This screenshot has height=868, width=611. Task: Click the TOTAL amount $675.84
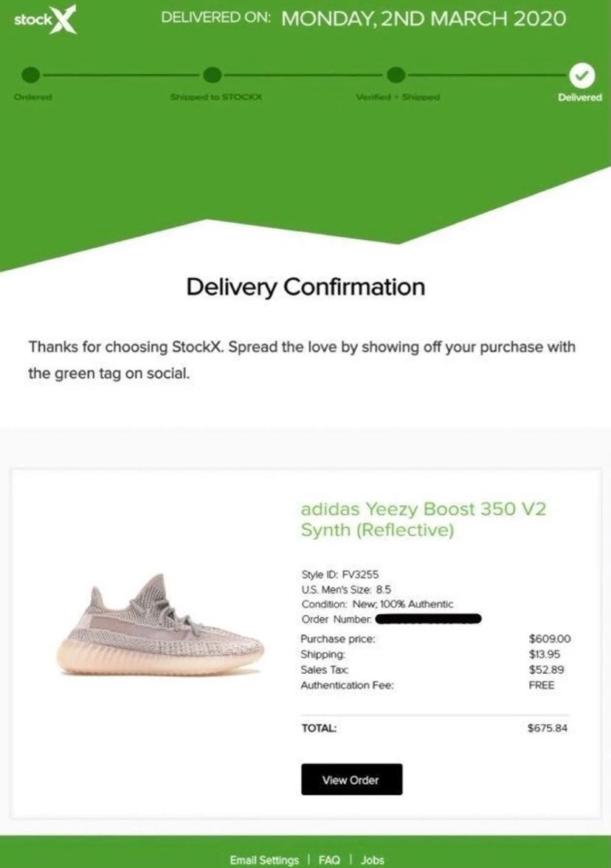(548, 728)
